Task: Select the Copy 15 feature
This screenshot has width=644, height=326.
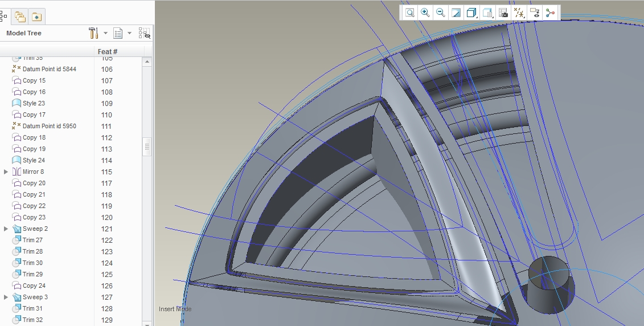Action: [x=34, y=80]
